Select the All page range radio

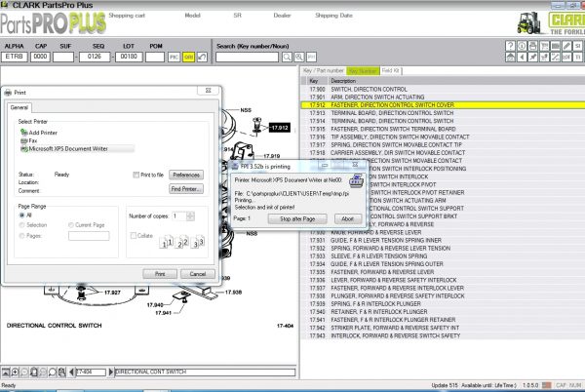coord(21,216)
